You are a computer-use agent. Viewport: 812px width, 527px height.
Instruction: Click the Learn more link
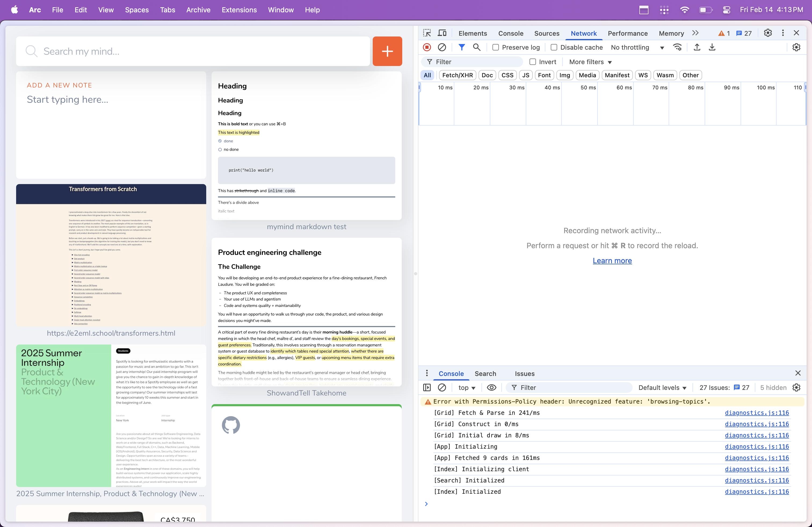(612, 261)
